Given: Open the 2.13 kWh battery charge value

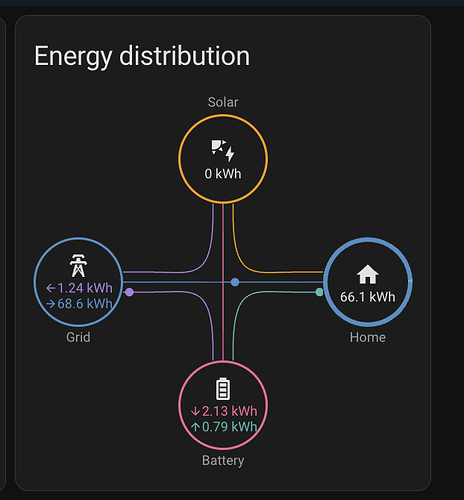Looking at the screenshot, I should (230, 411).
